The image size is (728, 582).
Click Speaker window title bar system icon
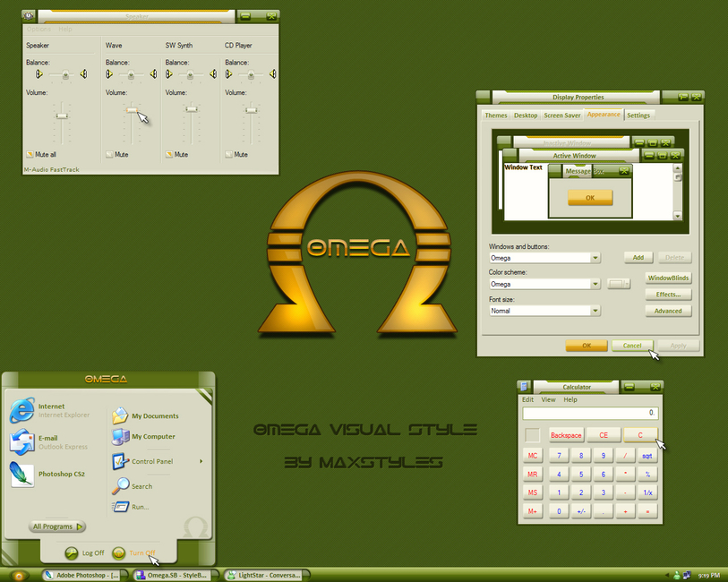coord(29,16)
